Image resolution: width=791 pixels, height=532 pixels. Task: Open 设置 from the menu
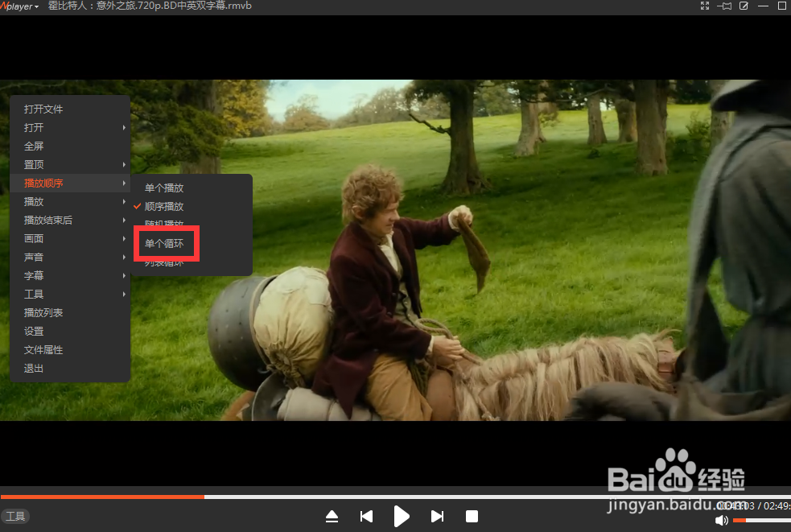(x=70, y=331)
